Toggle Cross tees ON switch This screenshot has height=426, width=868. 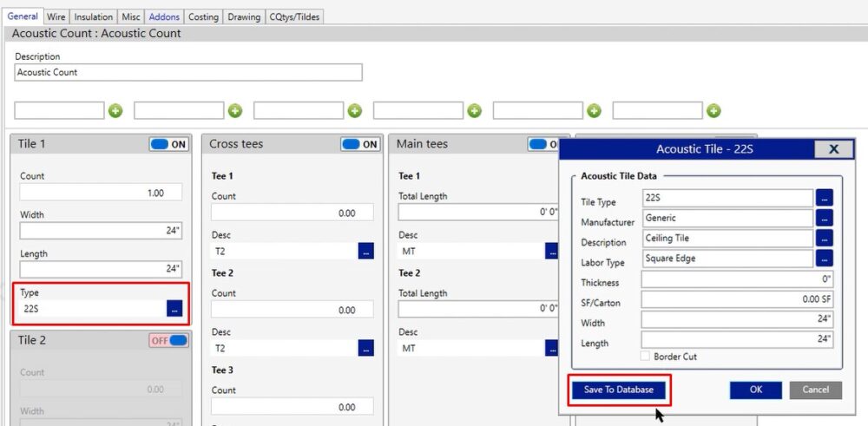360,145
